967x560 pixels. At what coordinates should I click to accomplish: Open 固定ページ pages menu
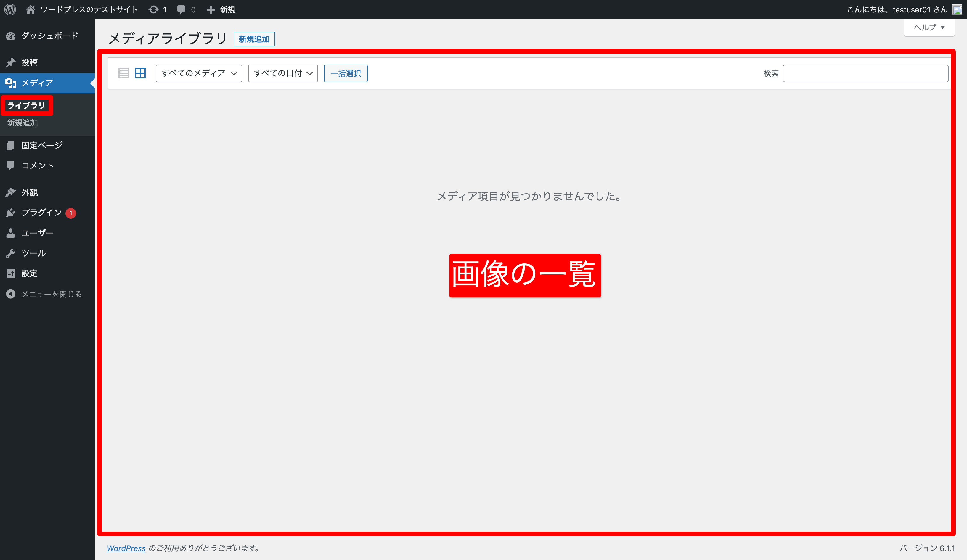pos(47,145)
